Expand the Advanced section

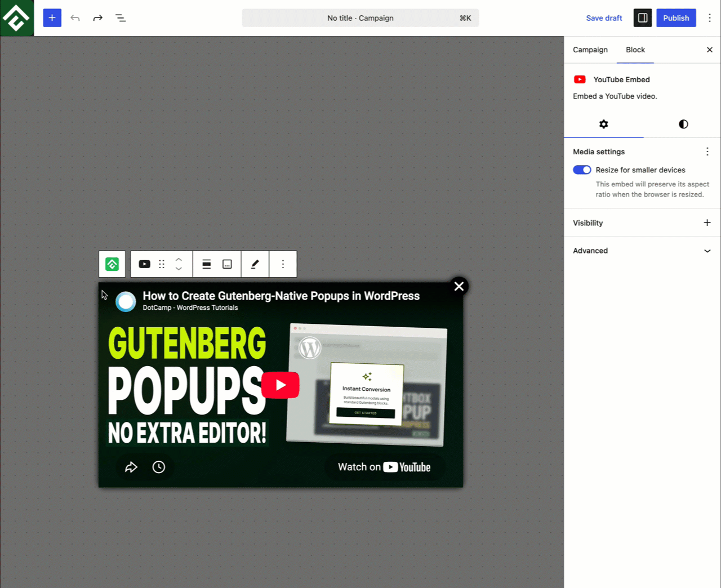point(642,251)
